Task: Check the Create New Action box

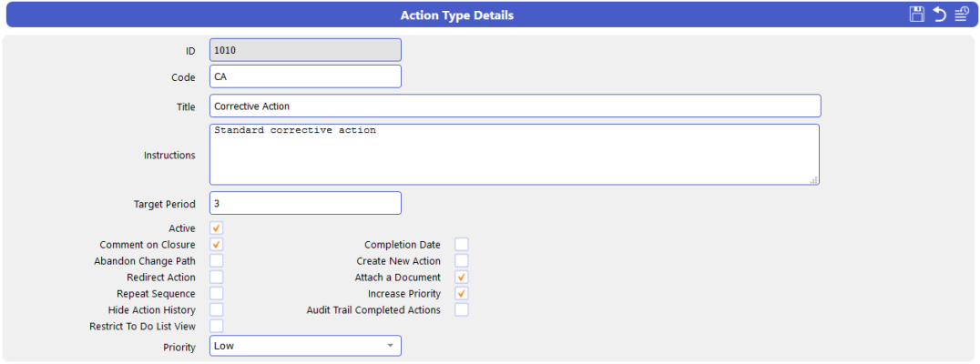Action: pos(462,261)
